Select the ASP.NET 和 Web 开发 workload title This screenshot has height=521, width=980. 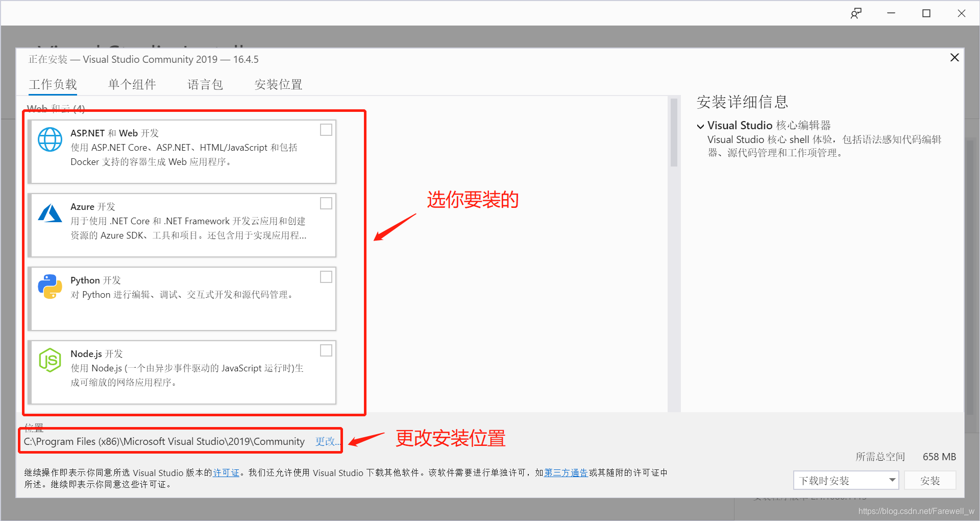coord(115,133)
